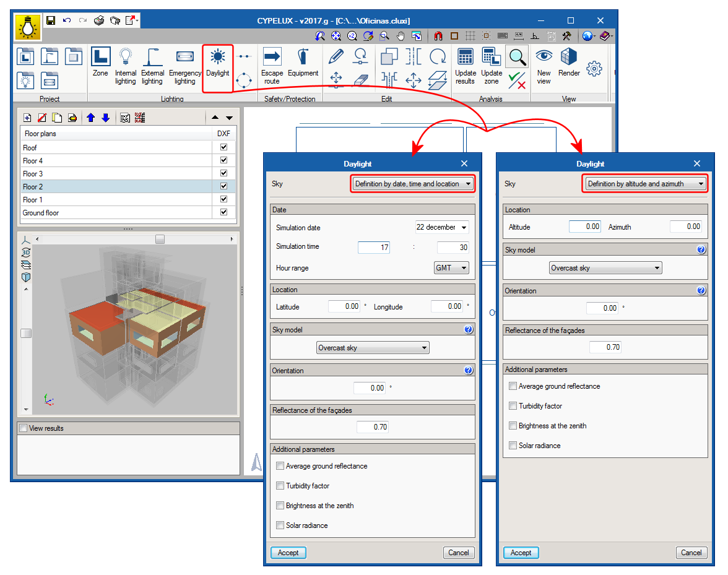Screen dimensions: 728x575
Task: Open the Internal lighting tool
Action: pyautogui.click(x=126, y=64)
